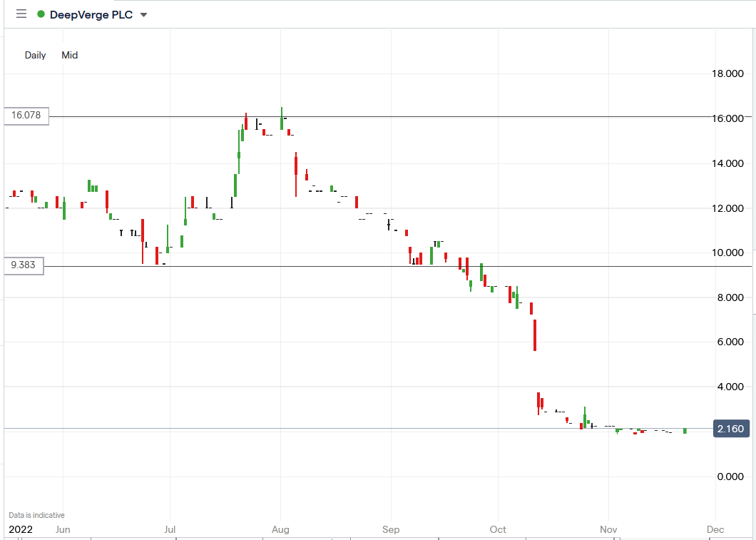
Task: Click the current price tag 2.160
Action: click(731, 429)
